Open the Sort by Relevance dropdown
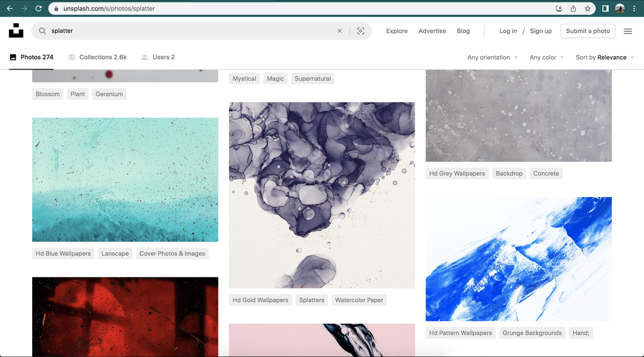This screenshot has height=357, width=644. pos(605,57)
